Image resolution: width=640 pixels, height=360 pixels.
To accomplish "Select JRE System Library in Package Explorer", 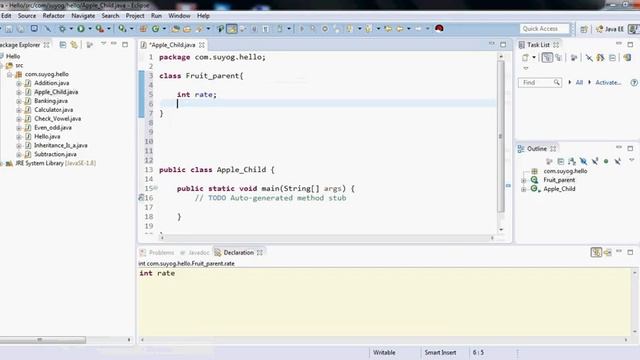I will tap(56, 163).
